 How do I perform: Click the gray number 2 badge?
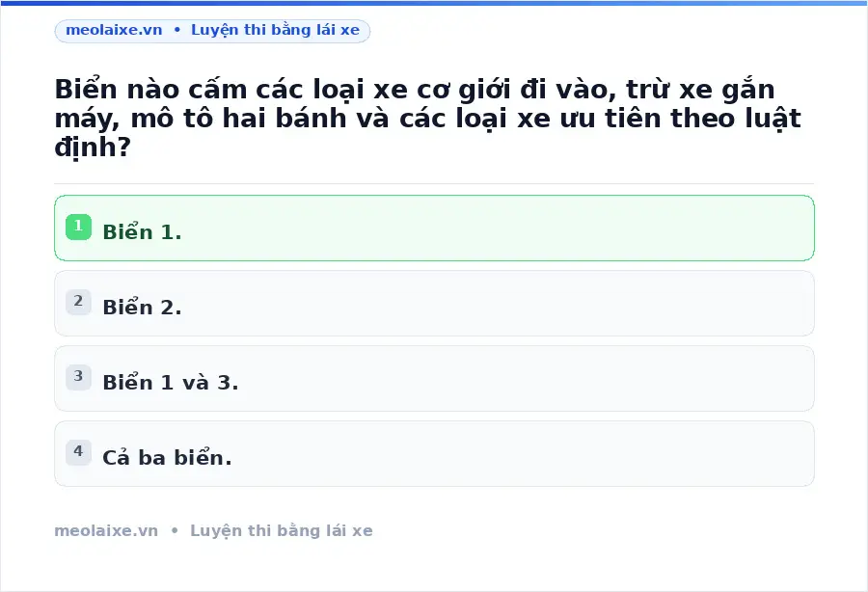point(79,302)
